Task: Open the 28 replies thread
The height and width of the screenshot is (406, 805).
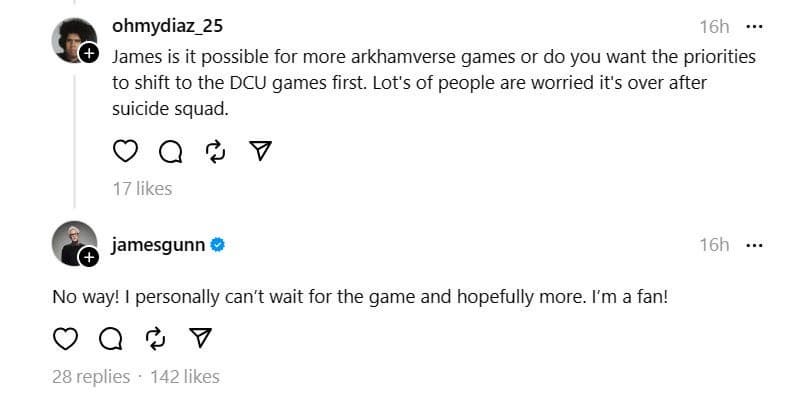Action: pos(91,376)
